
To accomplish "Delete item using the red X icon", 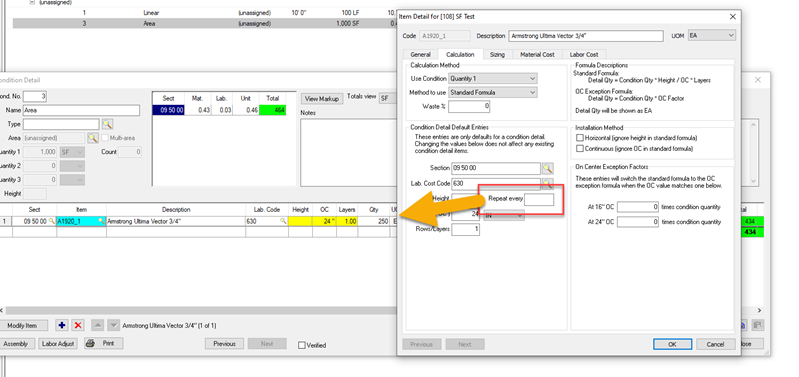I will (78, 325).
